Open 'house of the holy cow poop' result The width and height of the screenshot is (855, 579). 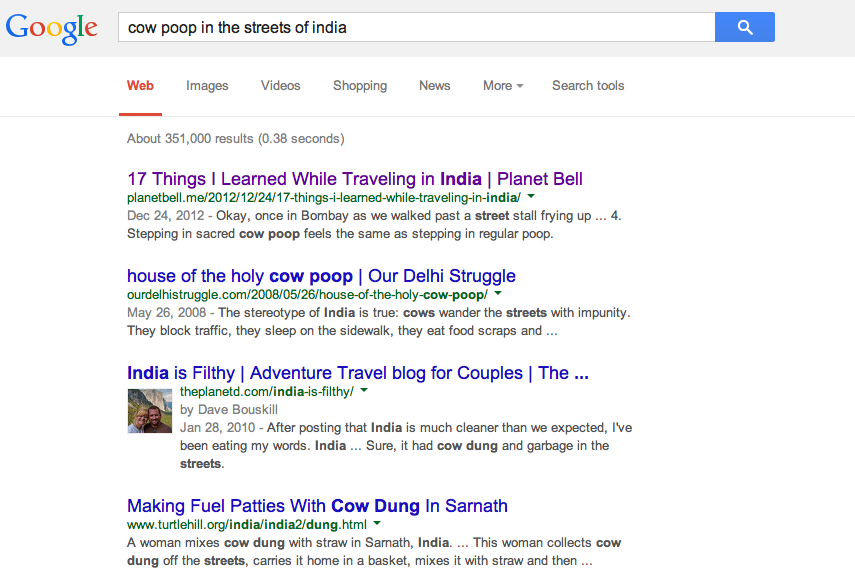(x=321, y=276)
